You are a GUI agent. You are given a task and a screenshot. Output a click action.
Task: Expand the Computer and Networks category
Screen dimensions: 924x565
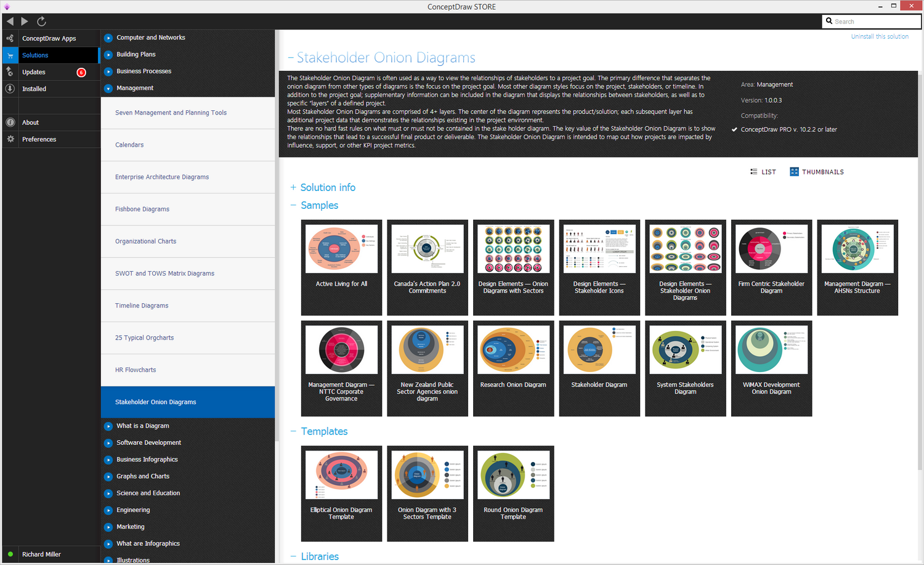pyautogui.click(x=108, y=38)
